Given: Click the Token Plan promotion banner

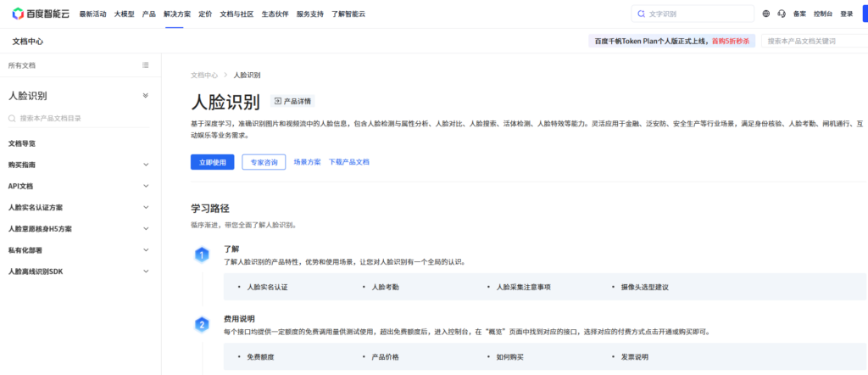Looking at the screenshot, I should pos(671,41).
